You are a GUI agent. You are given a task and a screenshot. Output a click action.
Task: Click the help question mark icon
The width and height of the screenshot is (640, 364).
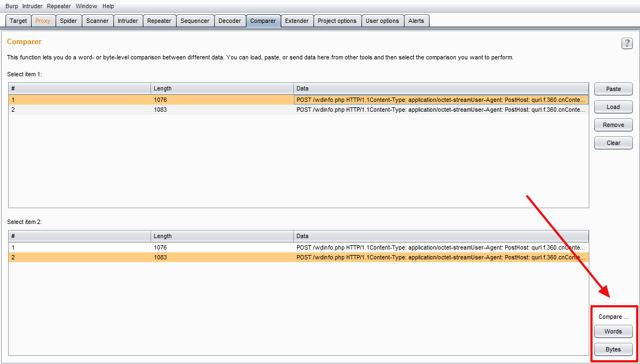627,44
